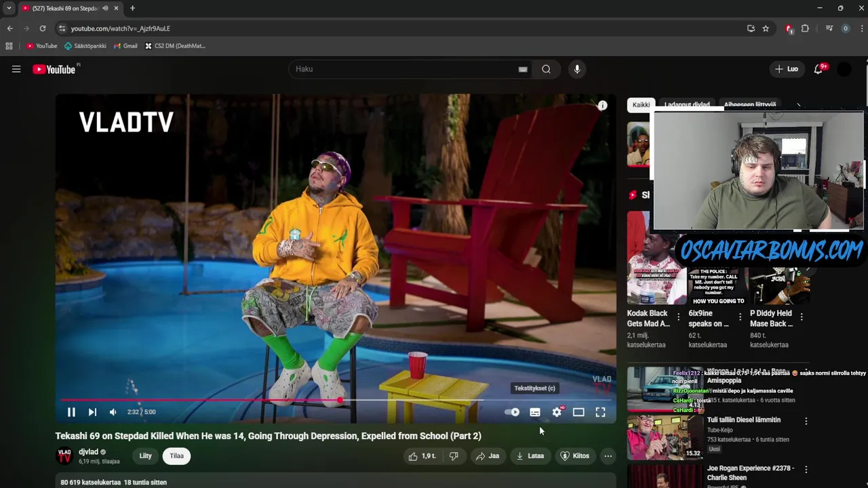Open Kodak Black Gets Mad video
The image size is (868, 488).
pyautogui.click(x=648, y=319)
